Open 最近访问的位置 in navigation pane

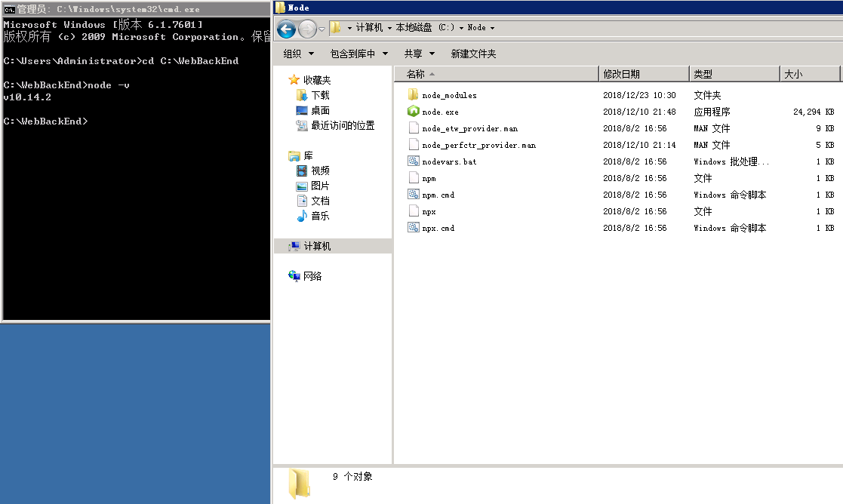point(343,125)
